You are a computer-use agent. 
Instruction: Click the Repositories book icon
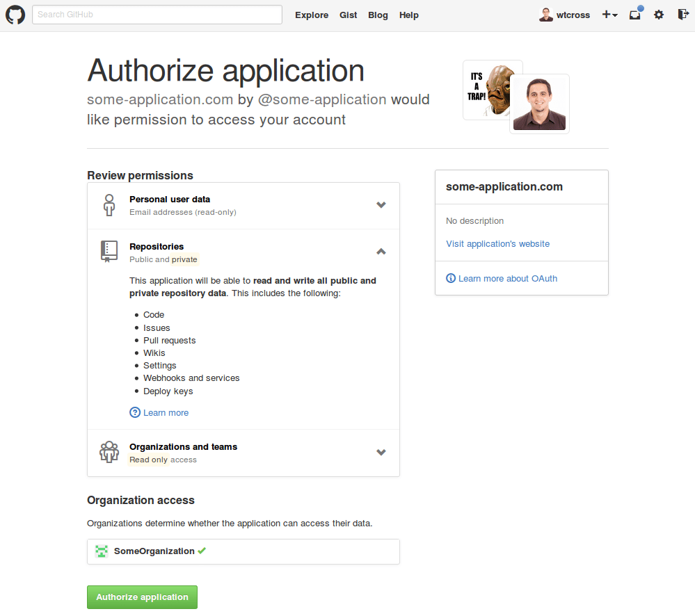click(109, 252)
